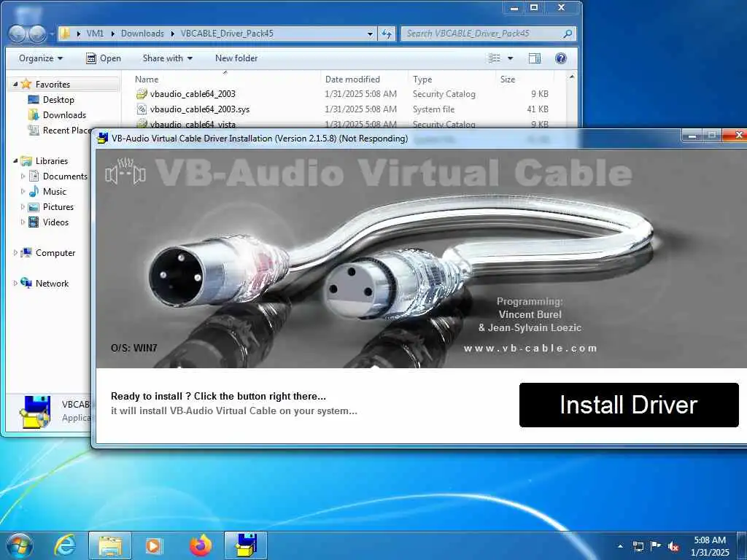Click the Action Center flag icon
The image size is (747, 560).
656,545
